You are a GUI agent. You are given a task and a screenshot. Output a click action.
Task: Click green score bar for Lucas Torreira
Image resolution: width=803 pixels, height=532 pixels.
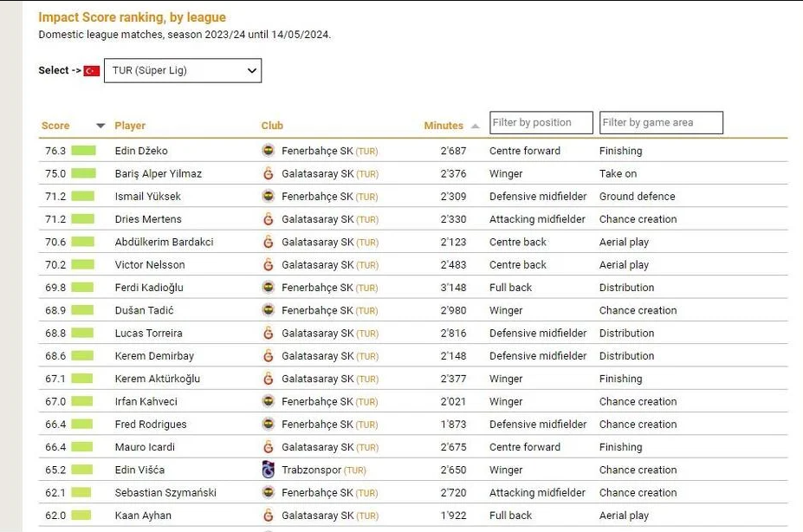[83, 334]
